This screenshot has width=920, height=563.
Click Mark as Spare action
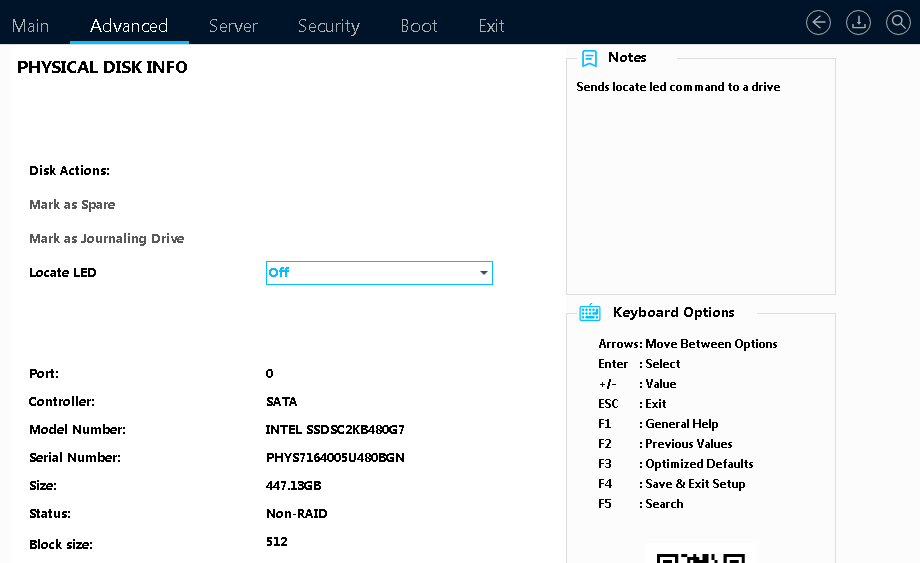pos(72,205)
